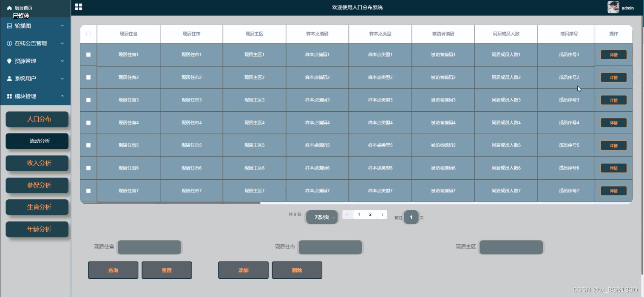The height and width of the screenshot is (297, 644).
Task: Check the checkbox for row 现居住省1
Action: pyautogui.click(x=88, y=55)
